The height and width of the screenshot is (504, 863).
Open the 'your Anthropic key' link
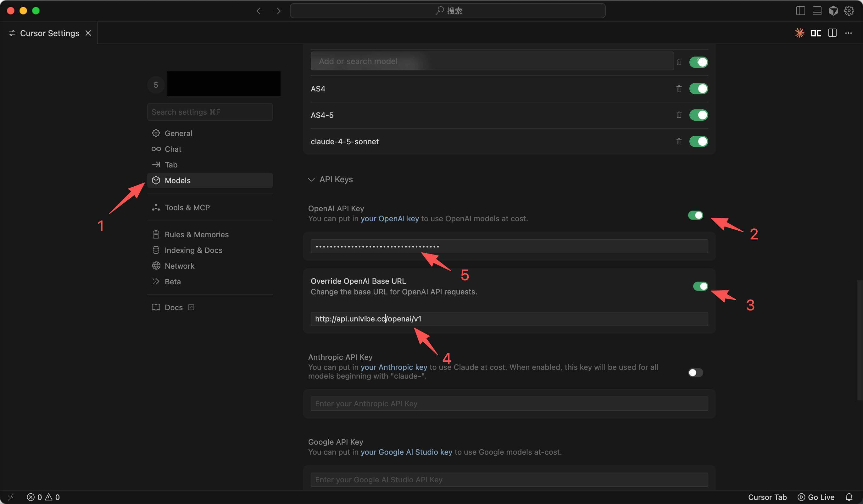click(x=393, y=367)
